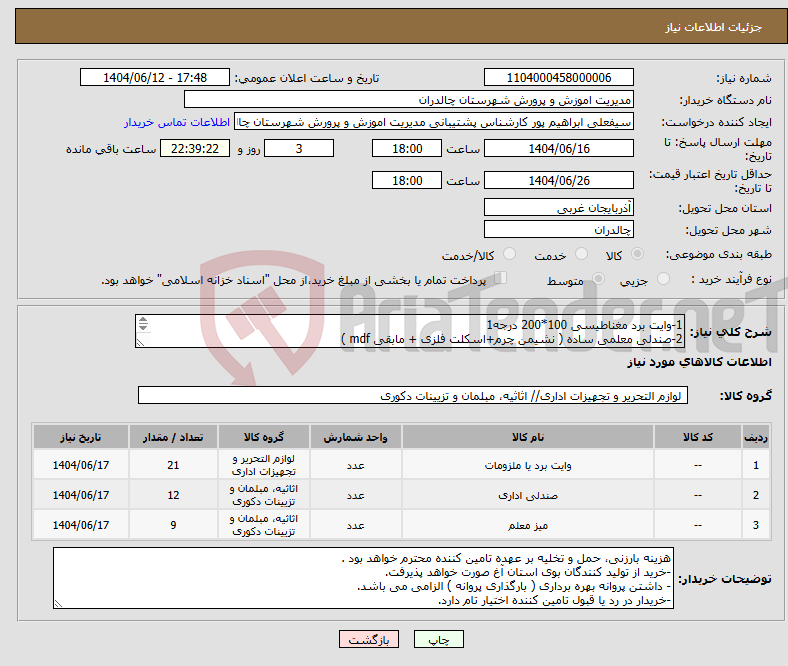This screenshot has width=788, height=666.
Task: Click the شماره نیاز number field
Action: pos(558,78)
